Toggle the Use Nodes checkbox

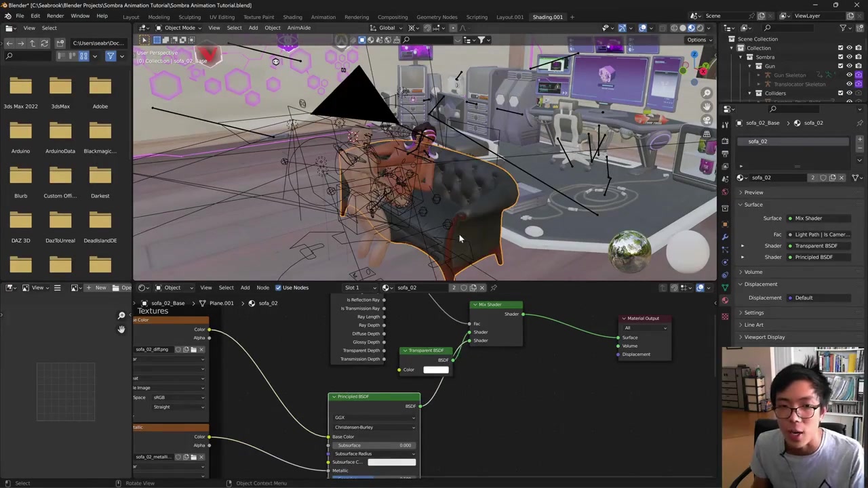(278, 288)
